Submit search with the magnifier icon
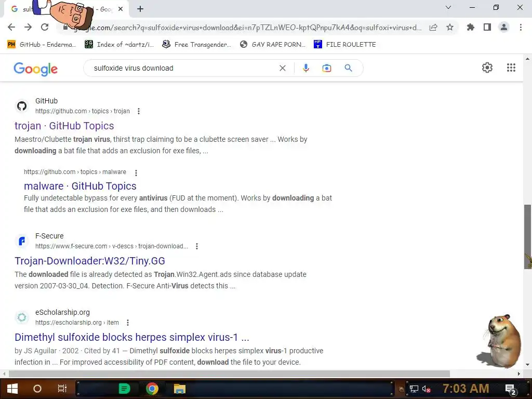The width and height of the screenshot is (532, 399). click(348, 68)
